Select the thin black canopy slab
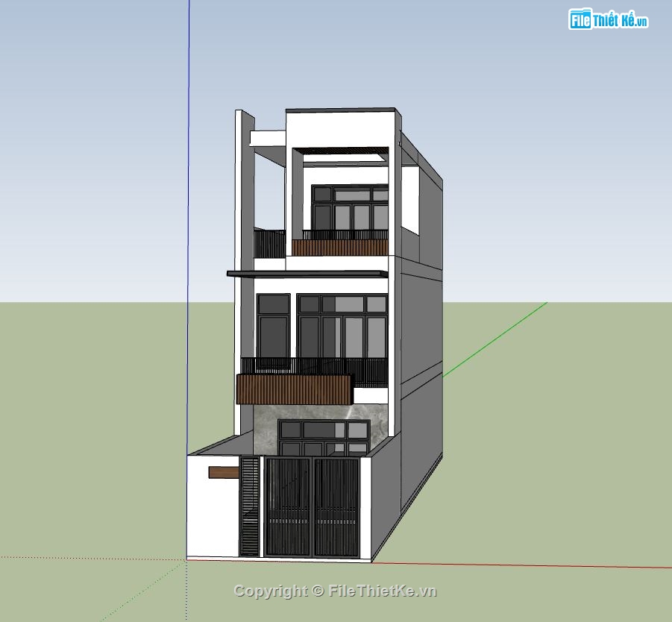This screenshot has width=672, height=622. pos(307,274)
